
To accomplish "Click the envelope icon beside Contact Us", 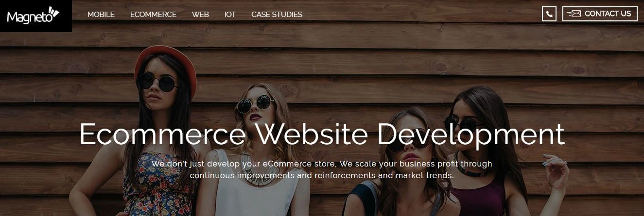I will click(574, 14).
